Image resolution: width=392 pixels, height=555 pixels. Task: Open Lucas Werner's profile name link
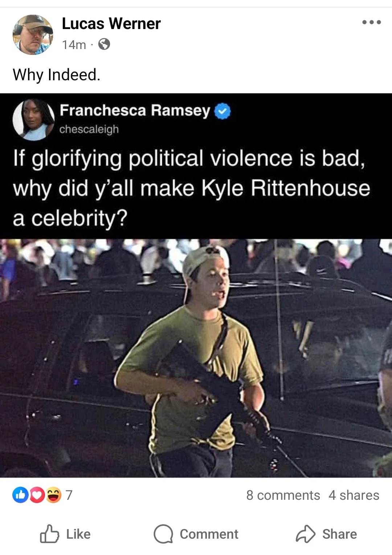[x=111, y=24]
